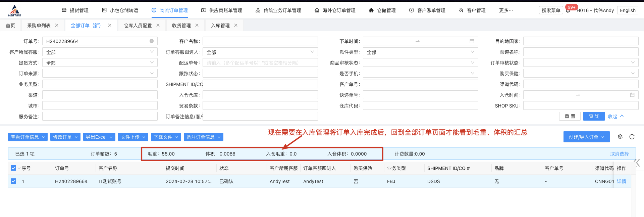Click the HART company logo

[x=14, y=11]
